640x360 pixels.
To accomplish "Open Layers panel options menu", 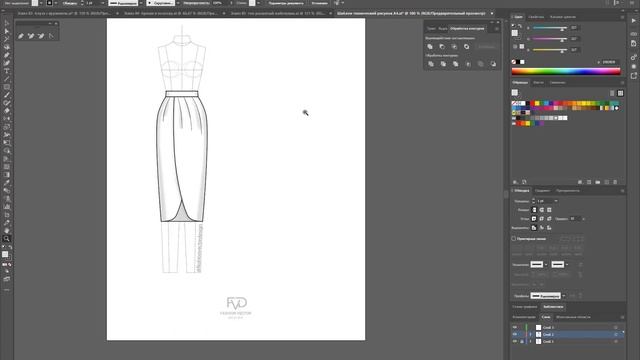I will [x=622, y=317].
